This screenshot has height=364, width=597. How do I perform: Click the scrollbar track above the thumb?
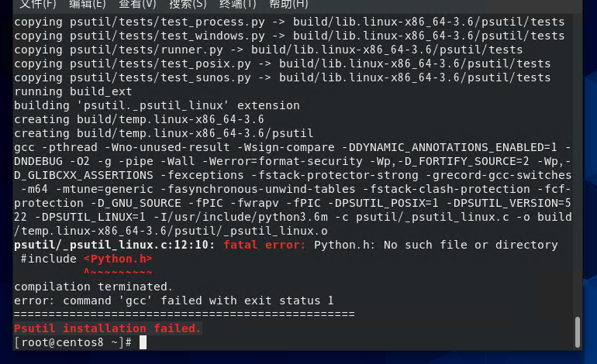tap(577, 155)
